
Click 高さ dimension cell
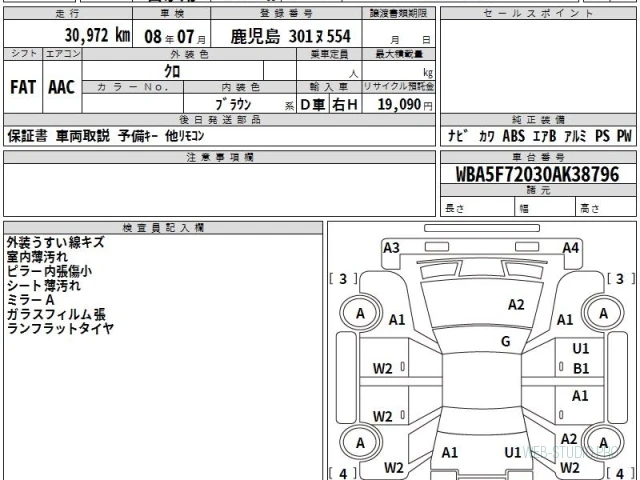click(x=606, y=208)
